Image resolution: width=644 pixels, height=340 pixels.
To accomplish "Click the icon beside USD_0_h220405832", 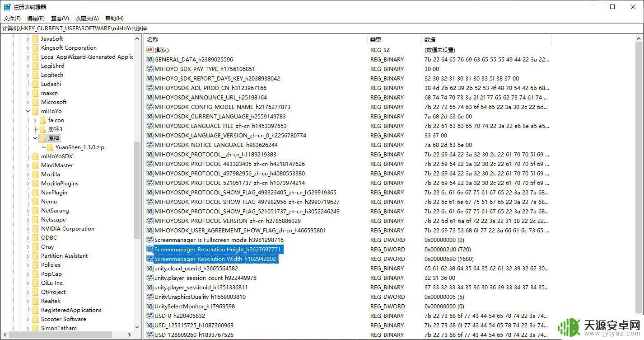I will click(150, 316).
